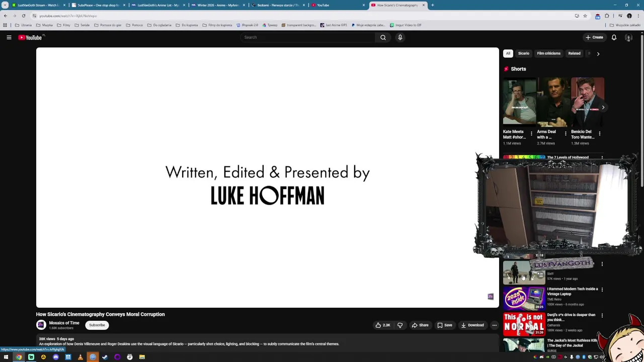Click the browser address bar
The image size is (644, 362).
(x=302, y=16)
